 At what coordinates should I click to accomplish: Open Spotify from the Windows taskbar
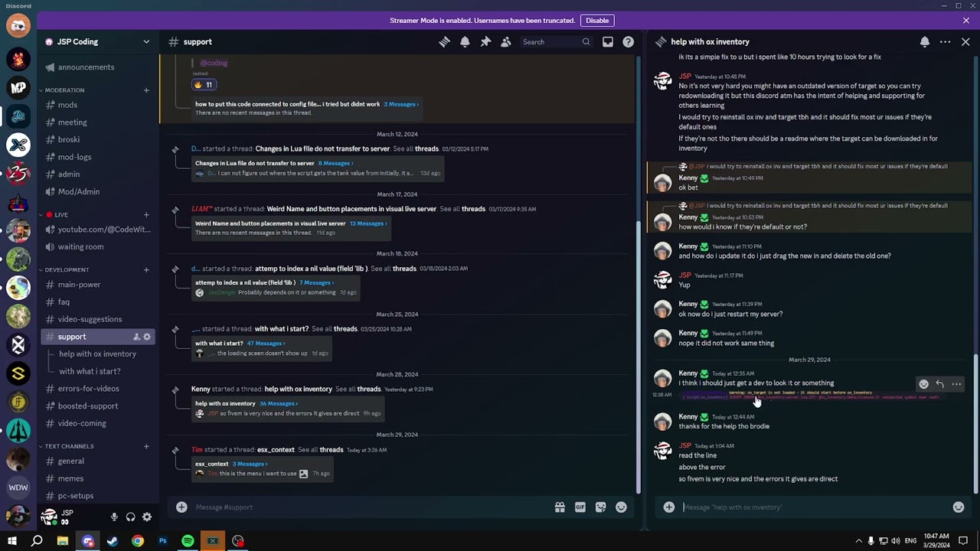(x=188, y=541)
